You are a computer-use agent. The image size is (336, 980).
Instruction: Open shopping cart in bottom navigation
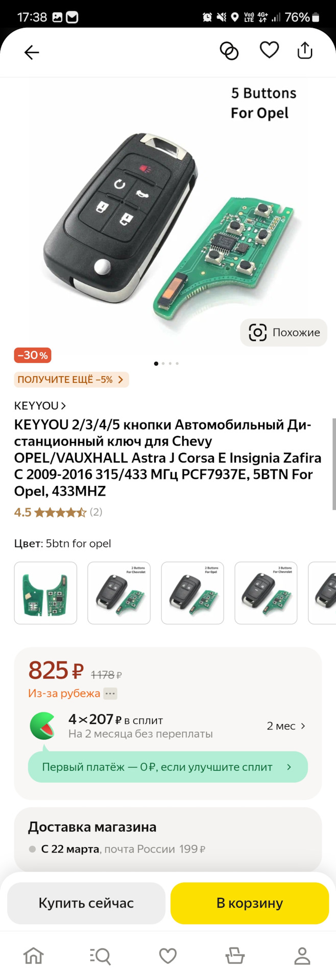pos(235,955)
